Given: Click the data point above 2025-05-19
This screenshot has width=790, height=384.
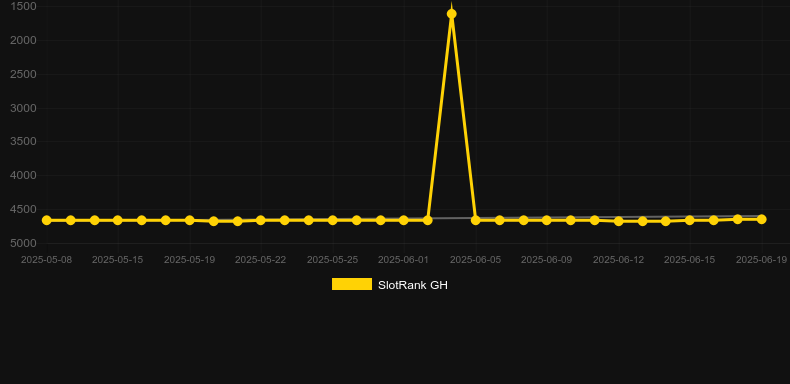Looking at the screenshot, I should tap(189, 220).
